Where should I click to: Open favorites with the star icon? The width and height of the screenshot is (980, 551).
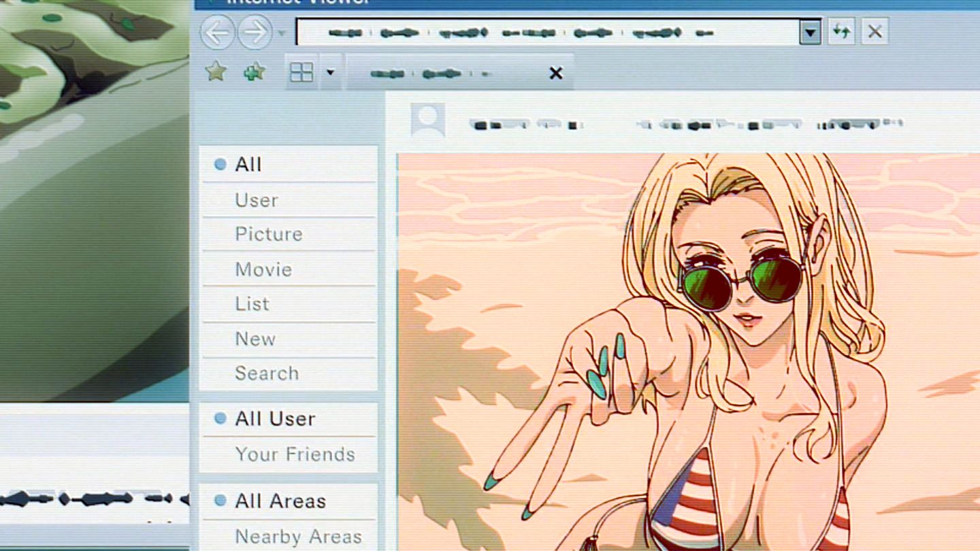pyautogui.click(x=216, y=71)
